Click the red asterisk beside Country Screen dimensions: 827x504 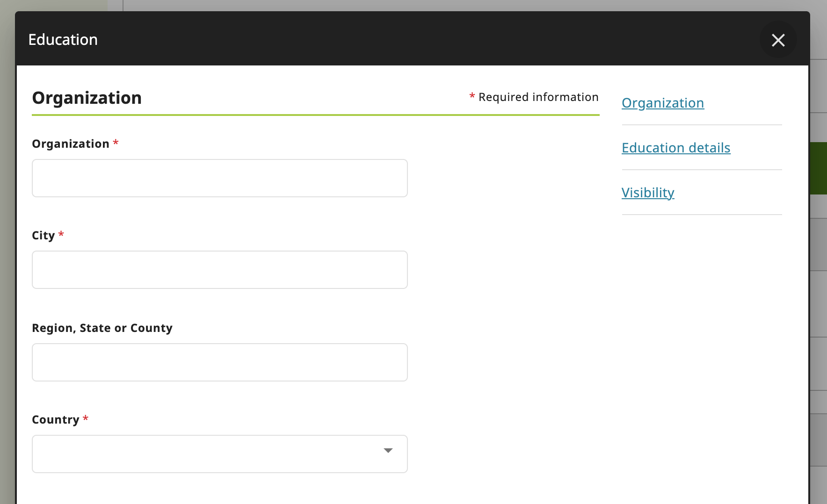pos(86,418)
